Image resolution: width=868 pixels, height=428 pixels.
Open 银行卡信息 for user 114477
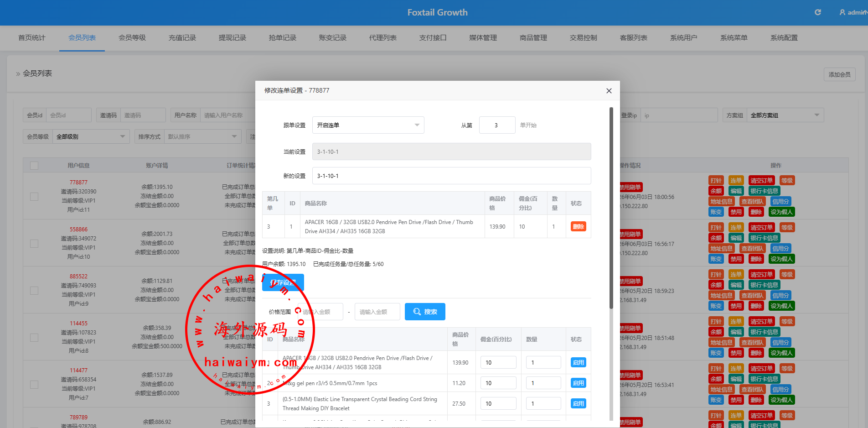[765, 379]
